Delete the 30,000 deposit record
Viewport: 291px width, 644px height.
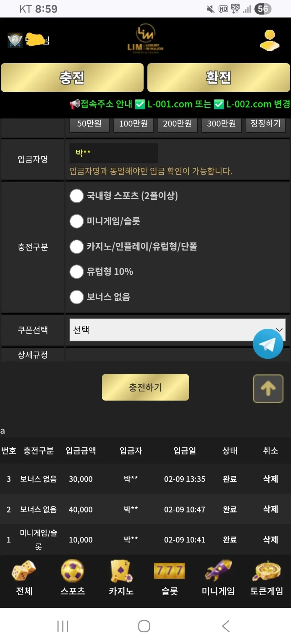coord(270,479)
